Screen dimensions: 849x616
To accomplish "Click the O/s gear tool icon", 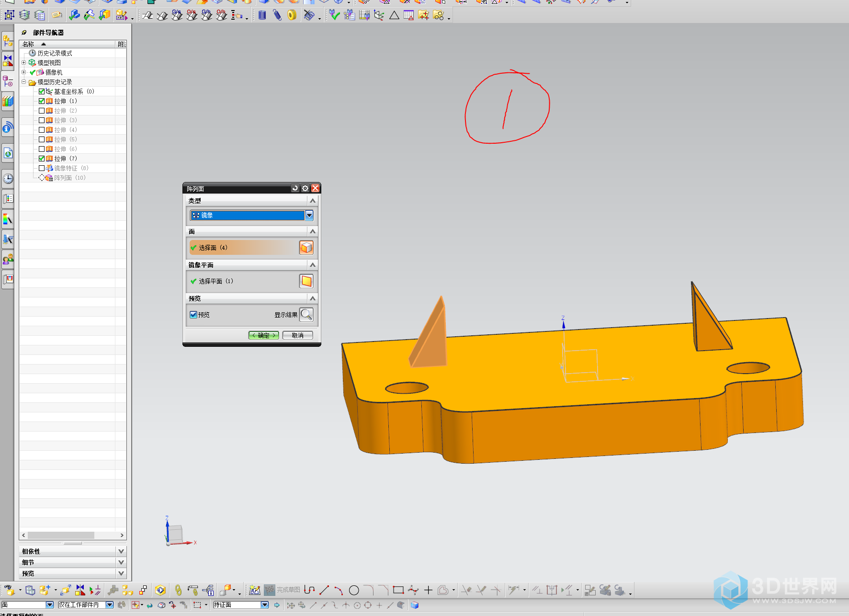I will [x=192, y=15].
